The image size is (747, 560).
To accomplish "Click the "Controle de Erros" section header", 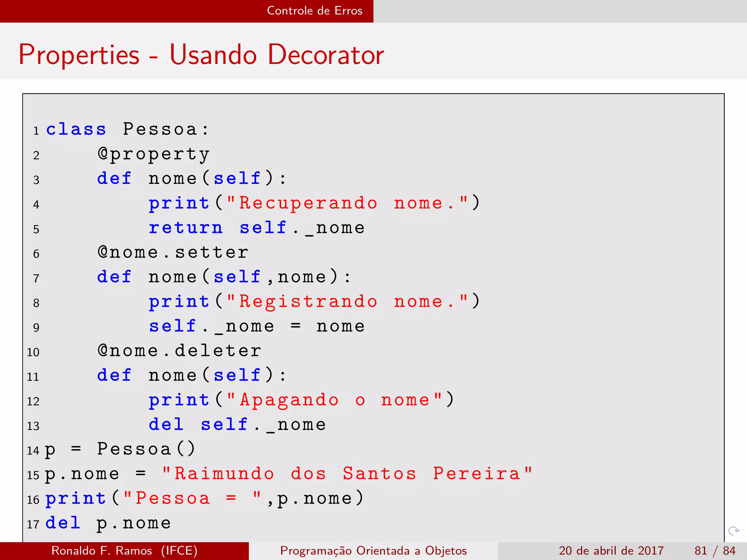I will pos(314,11).
